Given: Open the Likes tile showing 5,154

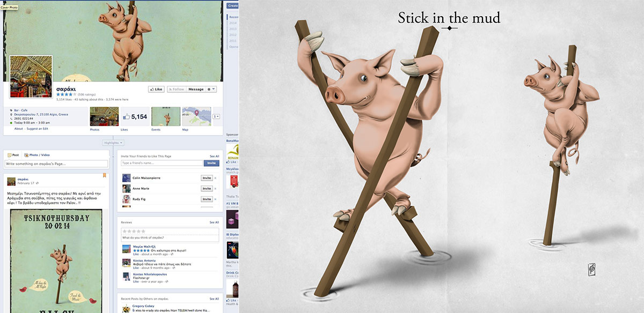Looking at the screenshot, I should coord(135,116).
